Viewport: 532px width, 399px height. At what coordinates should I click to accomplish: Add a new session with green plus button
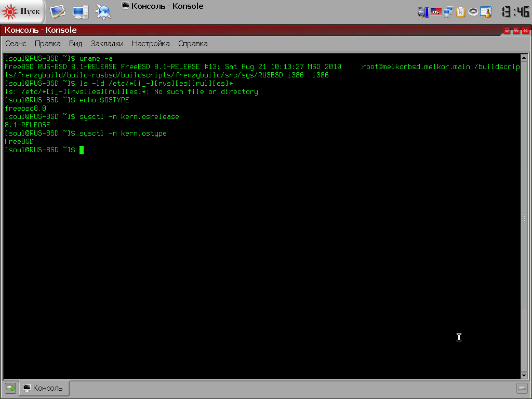point(10,388)
